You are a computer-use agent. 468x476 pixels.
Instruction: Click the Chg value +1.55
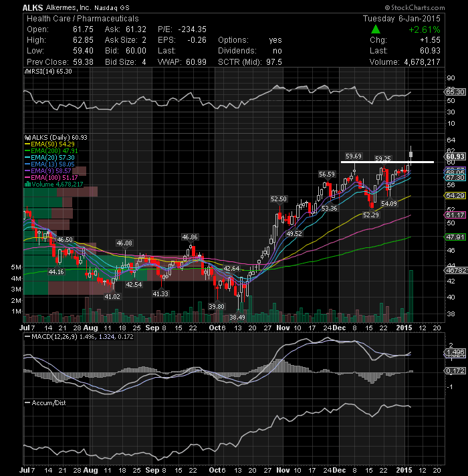tap(430, 40)
